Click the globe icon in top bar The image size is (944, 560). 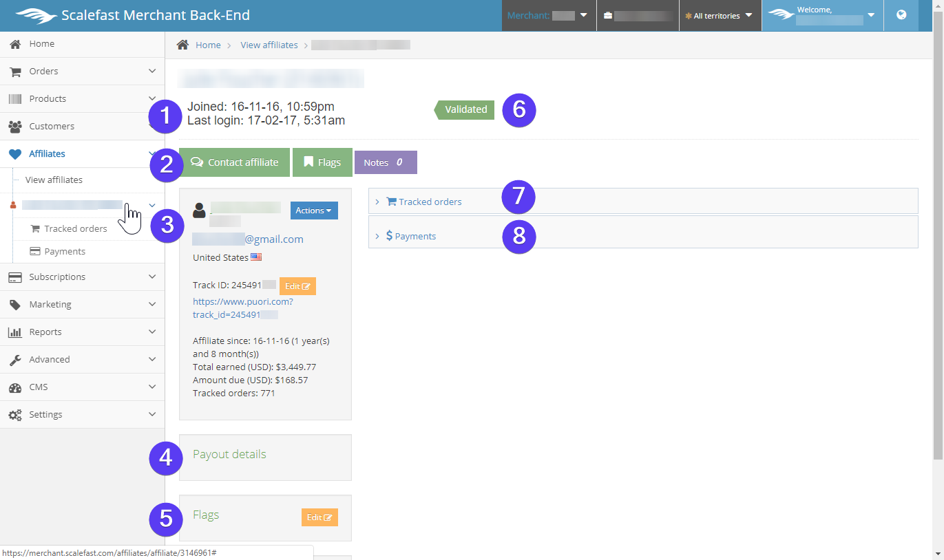pyautogui.click(x=901, y=15)
